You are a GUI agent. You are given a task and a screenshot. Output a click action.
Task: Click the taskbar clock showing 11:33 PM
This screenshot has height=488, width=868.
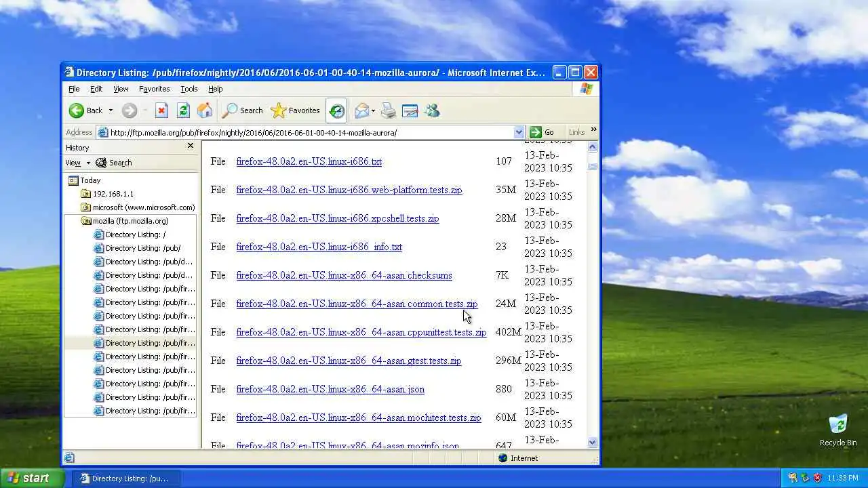[843, 479]
